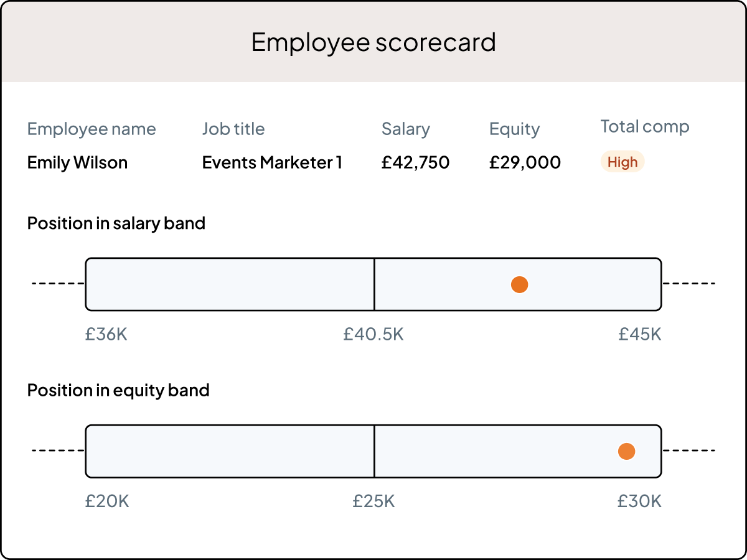The width and height of the screenshot is (747, 560).
Task: Click the Position in salary band heading
Action: (116, 223)
